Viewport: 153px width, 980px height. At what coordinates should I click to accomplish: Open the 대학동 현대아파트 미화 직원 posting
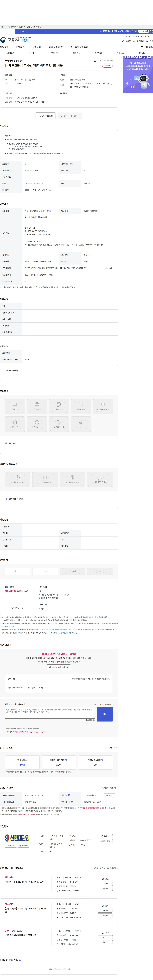tap(21, 935)
